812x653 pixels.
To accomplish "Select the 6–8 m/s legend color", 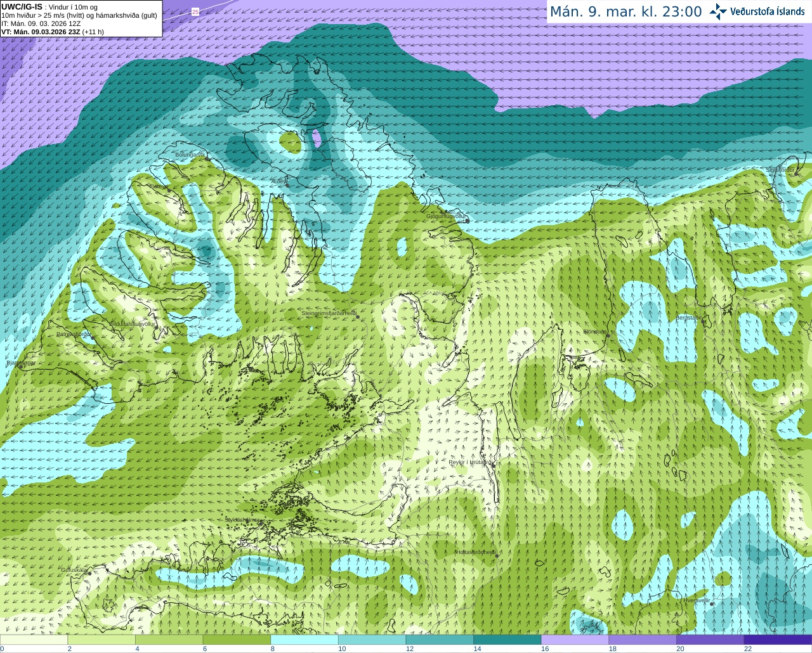I will click(237, 640).
